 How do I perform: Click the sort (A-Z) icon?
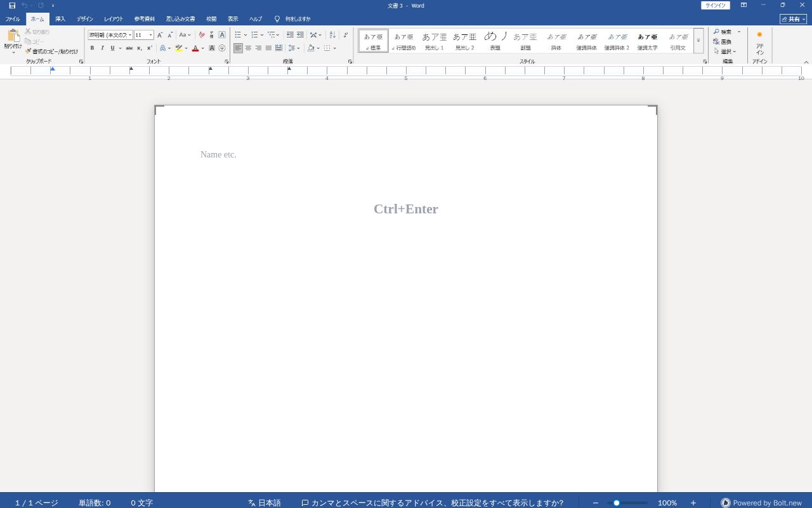332,35
